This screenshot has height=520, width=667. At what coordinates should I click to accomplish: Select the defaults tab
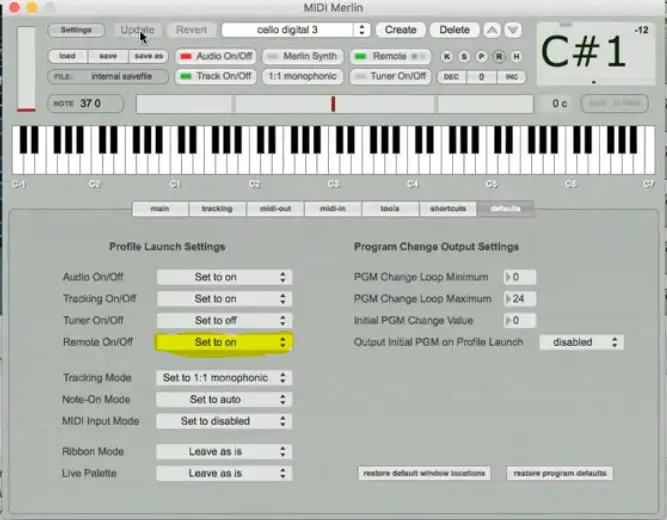pyautogui.click(x=505, y=209)
